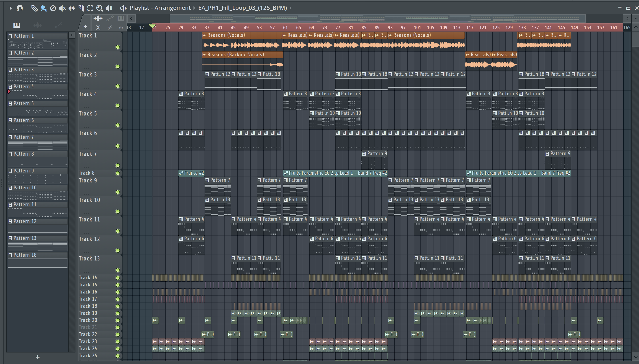Click speaker icon beside Playlist title
This screenshot has height=364, width=639.
click(x=123, y=8)
